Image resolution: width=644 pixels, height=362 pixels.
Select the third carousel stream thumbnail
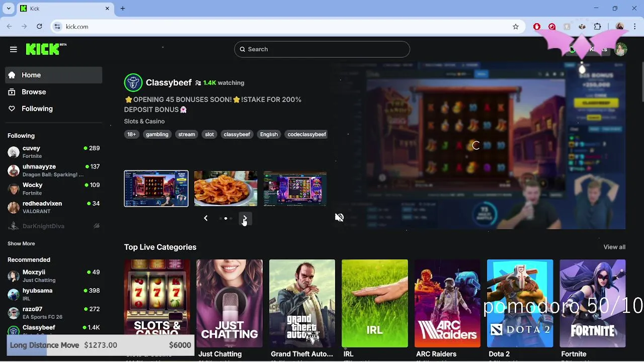click(x=295, y=189)
